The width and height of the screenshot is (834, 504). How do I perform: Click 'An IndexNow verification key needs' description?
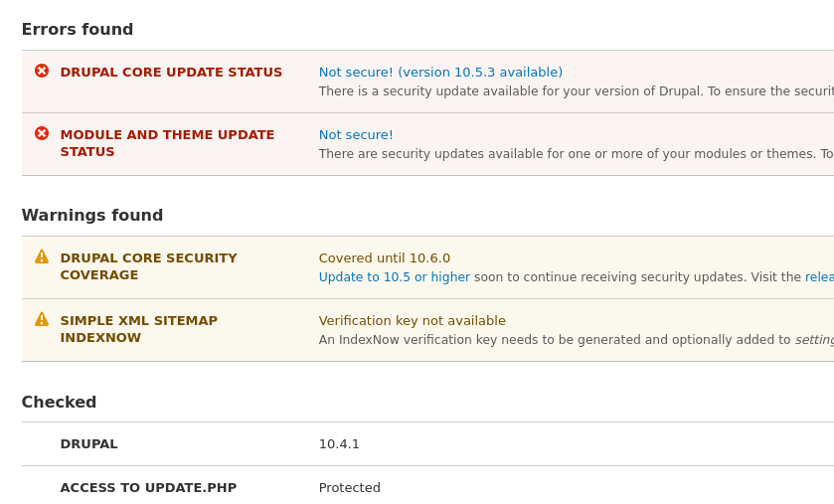(576, 340)
